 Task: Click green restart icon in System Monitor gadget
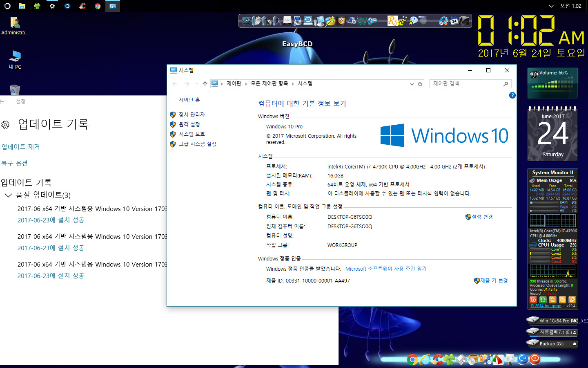[543, 300]
